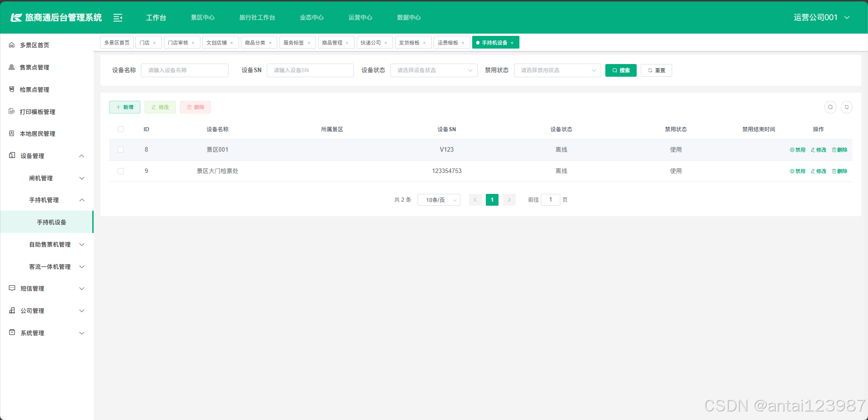Click the 旅商通 logo icon
This screenshot has width=868, height=420.
click(16, 18)
